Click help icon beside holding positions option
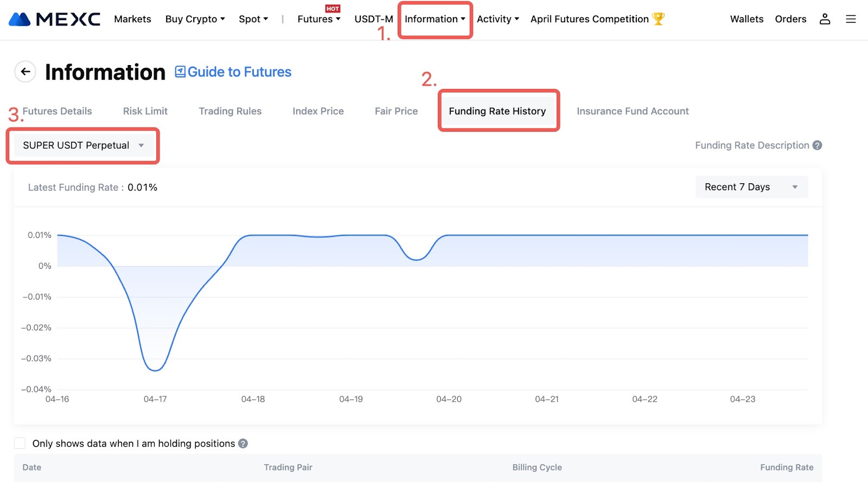 (x=243, y=443)
